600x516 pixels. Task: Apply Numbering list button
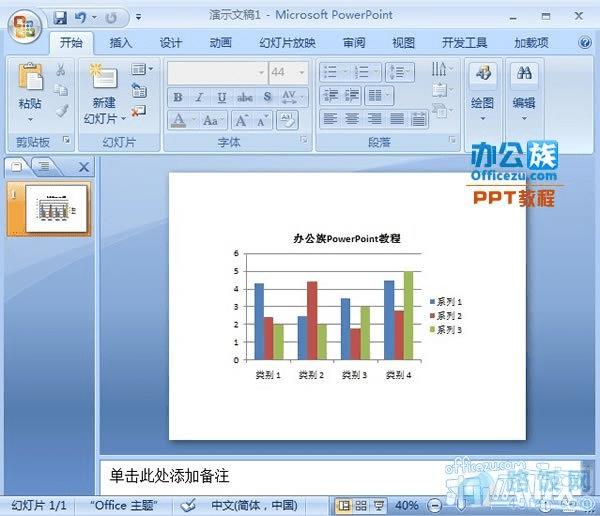click(365, 72)
